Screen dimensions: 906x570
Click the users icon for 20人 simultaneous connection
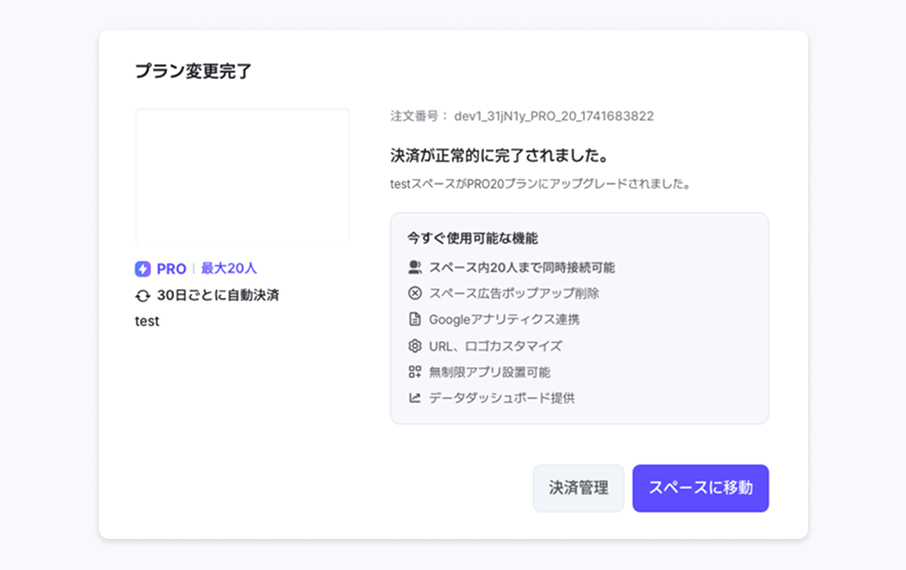415,268
